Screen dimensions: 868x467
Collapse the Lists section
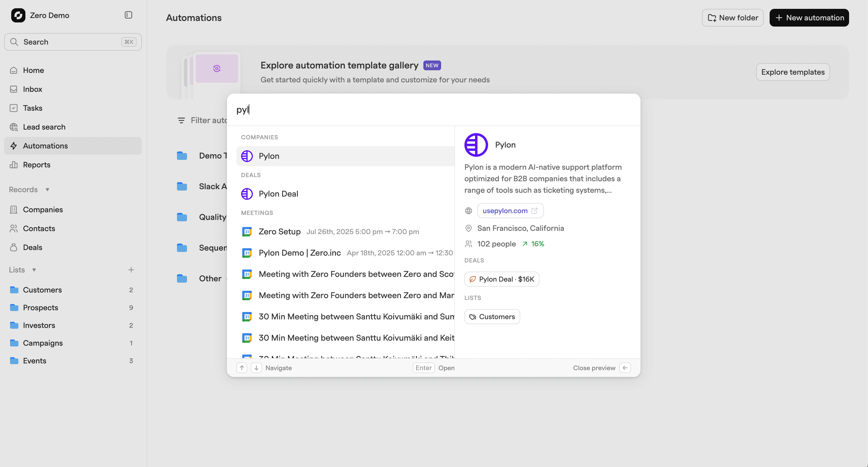pos(34,270)
